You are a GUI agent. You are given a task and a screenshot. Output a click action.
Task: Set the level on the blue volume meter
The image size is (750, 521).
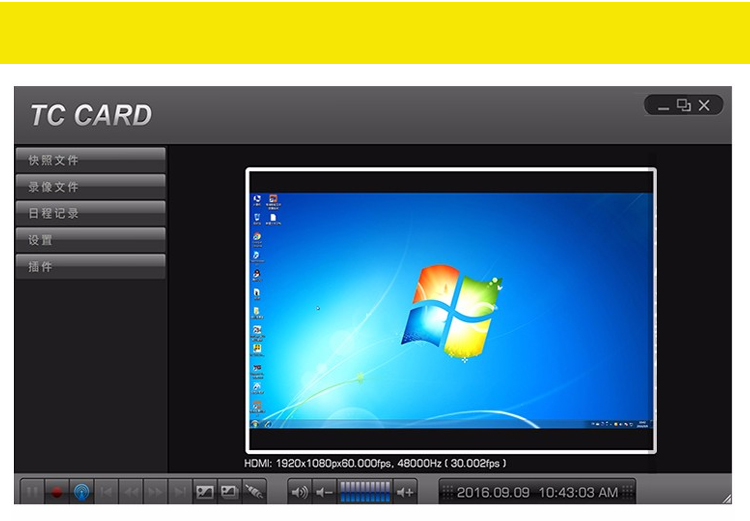point(365,492)
